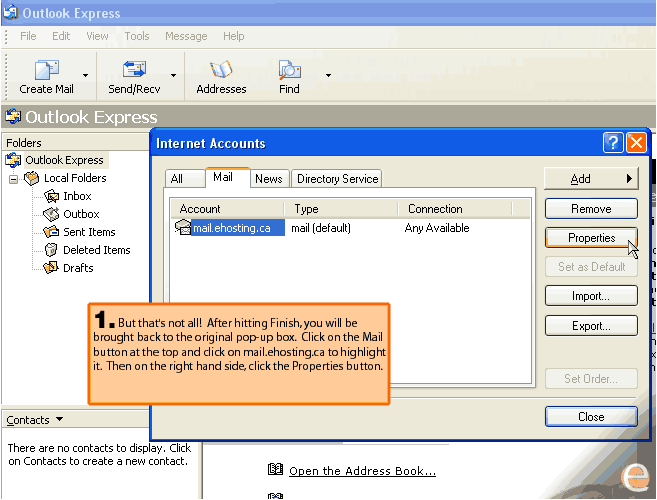Click the Account column header
Viewport: 657px width, 500px height.
click(228, 209)
